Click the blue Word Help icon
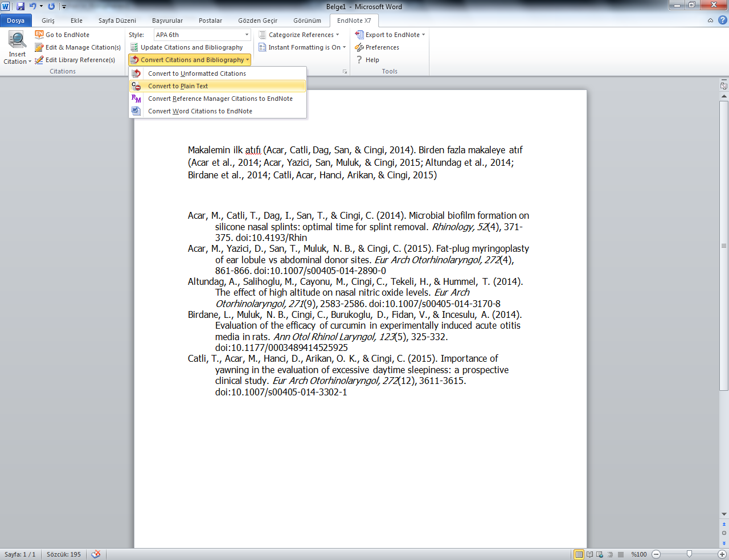This screenshot has height=560, width=729. (x=723, y=21)
